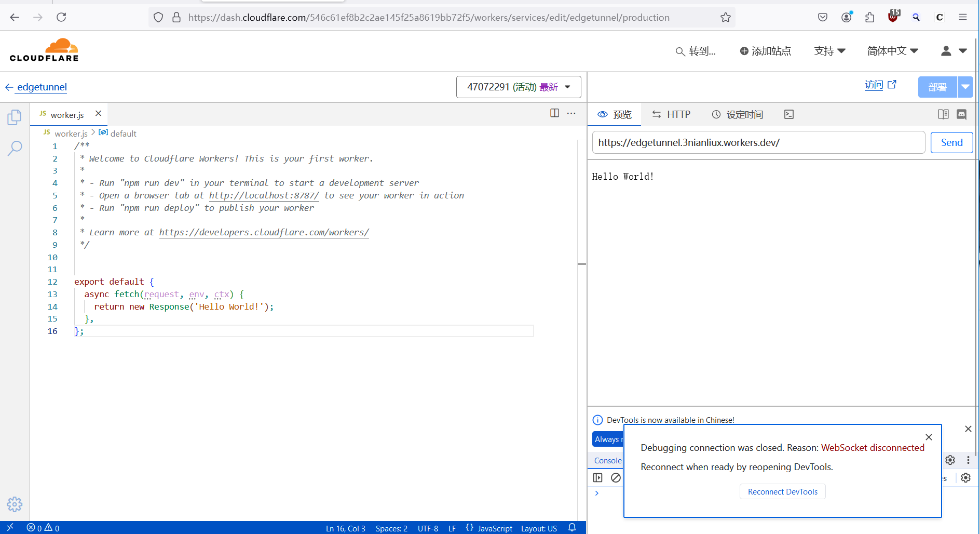The height and width of the screenshot is (534, 980).
Task: Open DevTools settings gear beside the dots
Action: [950, 460]
